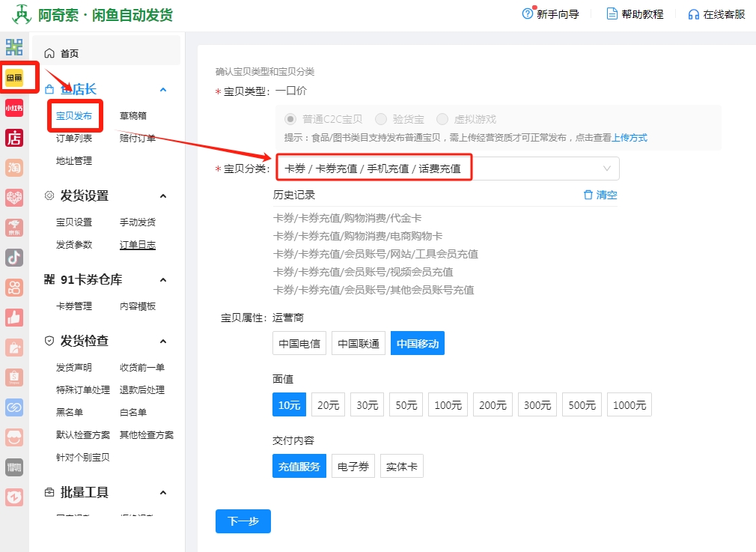Image resolution: width=756 pixels, height=552 pixels.
Task: Go to 订单列表 in the sidebar
Action: [74, 138]
